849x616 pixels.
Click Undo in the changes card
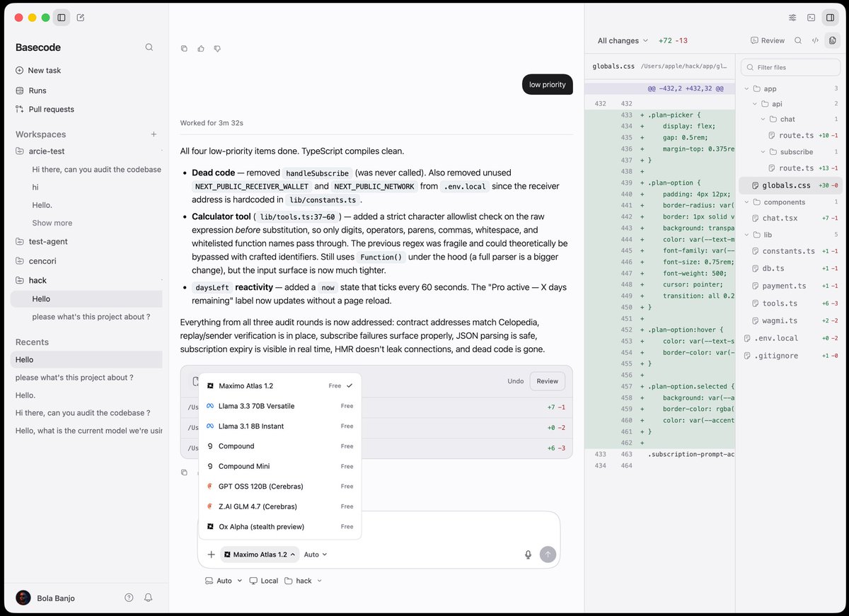coord(516,381)
